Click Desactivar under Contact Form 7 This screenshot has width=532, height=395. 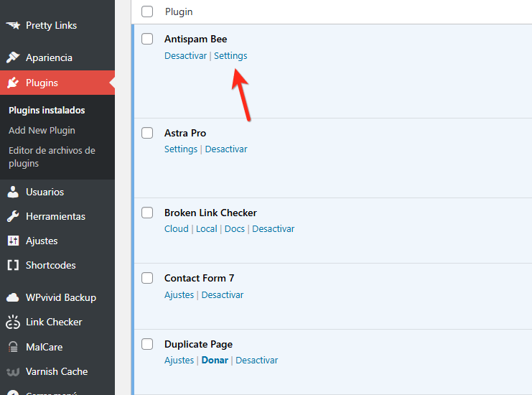coord(223,295)
